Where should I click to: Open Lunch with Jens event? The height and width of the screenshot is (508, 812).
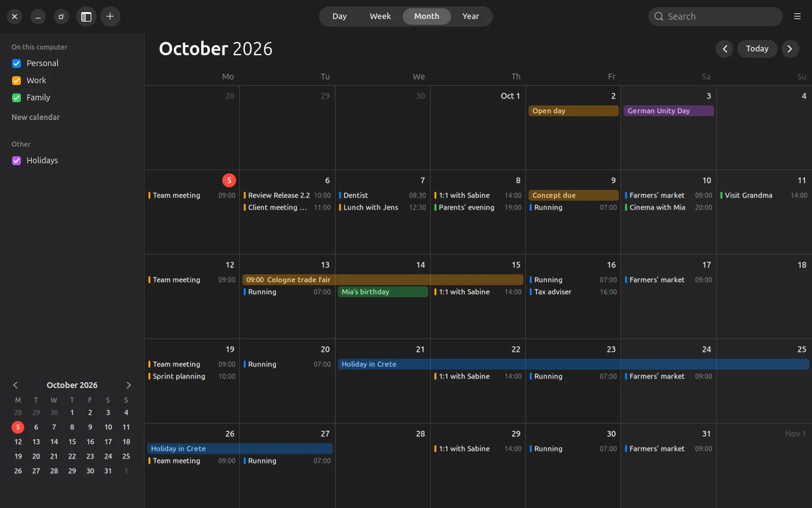click(x=383, y=208)
